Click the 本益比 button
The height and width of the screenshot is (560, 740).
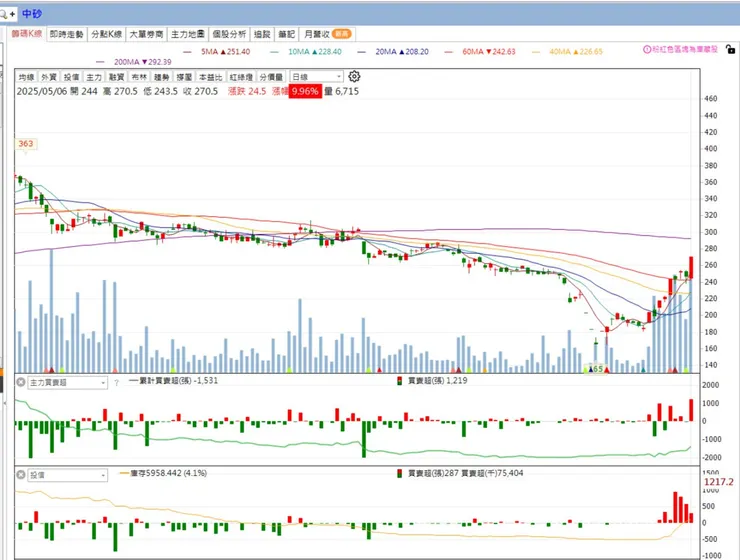click(210, 77)
